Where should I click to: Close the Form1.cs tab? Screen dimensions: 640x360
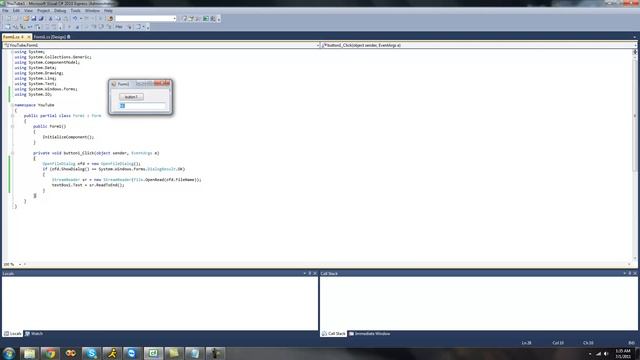pyautogui.click(x=29, y=37)
